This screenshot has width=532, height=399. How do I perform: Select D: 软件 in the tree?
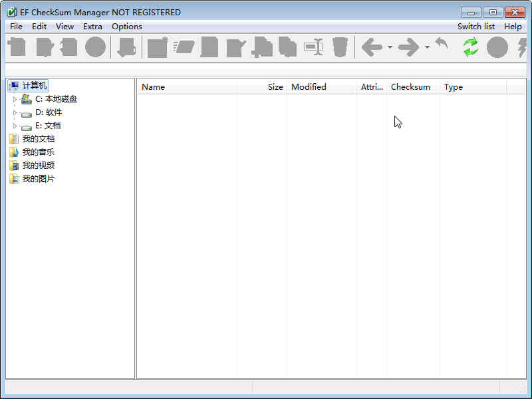(49, 112)
